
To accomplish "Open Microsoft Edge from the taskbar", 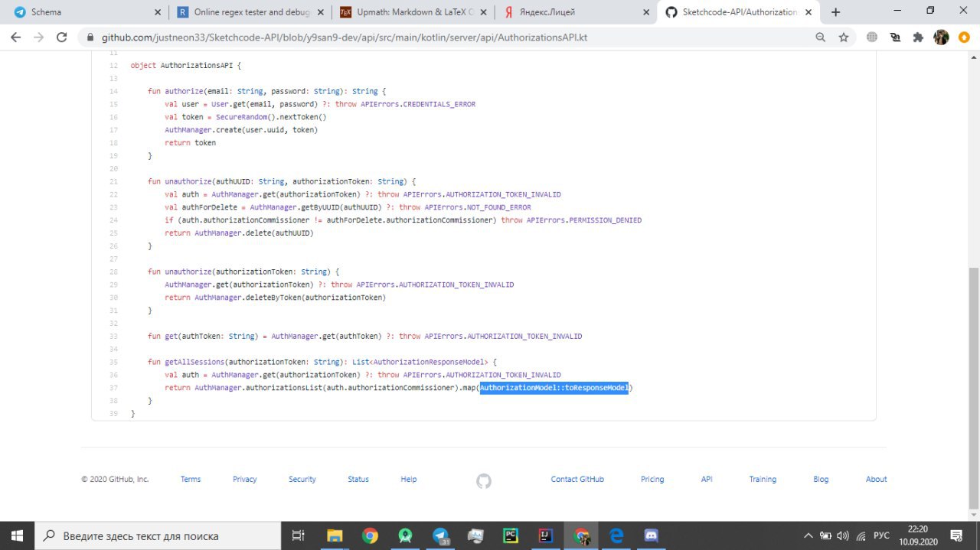I will pos(616,535).
